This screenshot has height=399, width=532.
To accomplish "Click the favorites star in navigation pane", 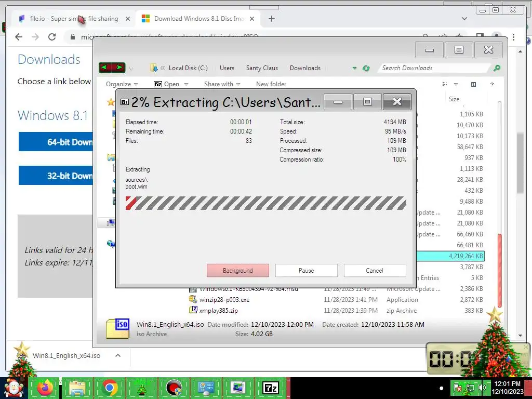I will pyautogui.click(x=111, y=102).
